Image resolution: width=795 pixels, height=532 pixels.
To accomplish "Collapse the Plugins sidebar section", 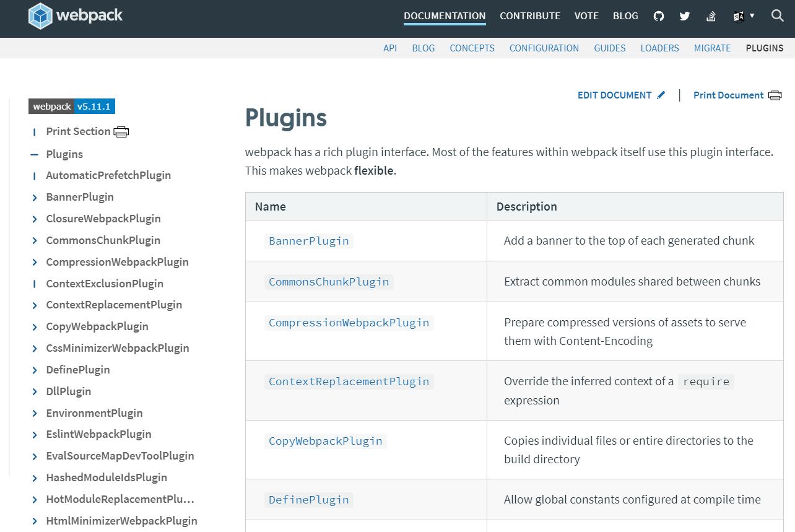I will [x=35, y=154].
